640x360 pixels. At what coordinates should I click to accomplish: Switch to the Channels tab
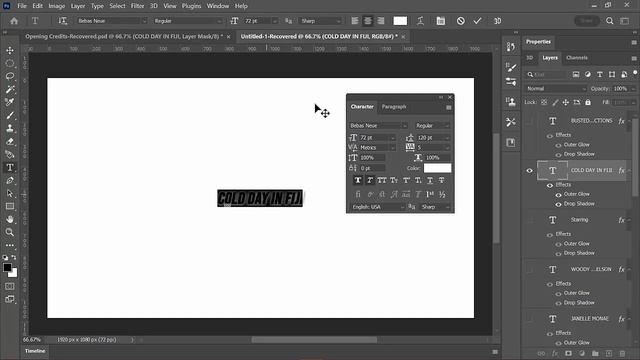(x=577, y=58)
